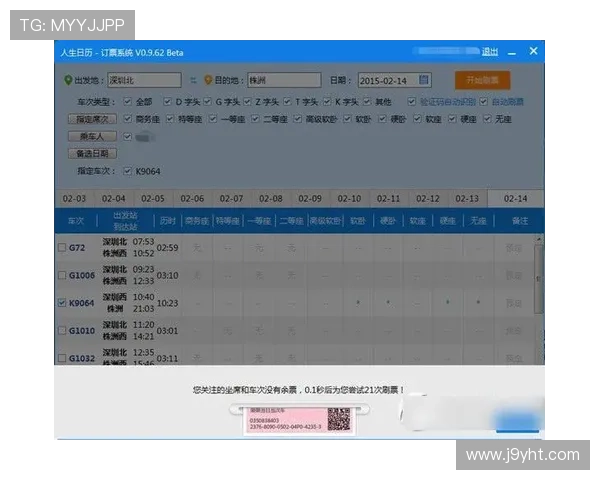The image size is (600, 480).
Task: Click the 车次 column header
Action: point(76,221)
